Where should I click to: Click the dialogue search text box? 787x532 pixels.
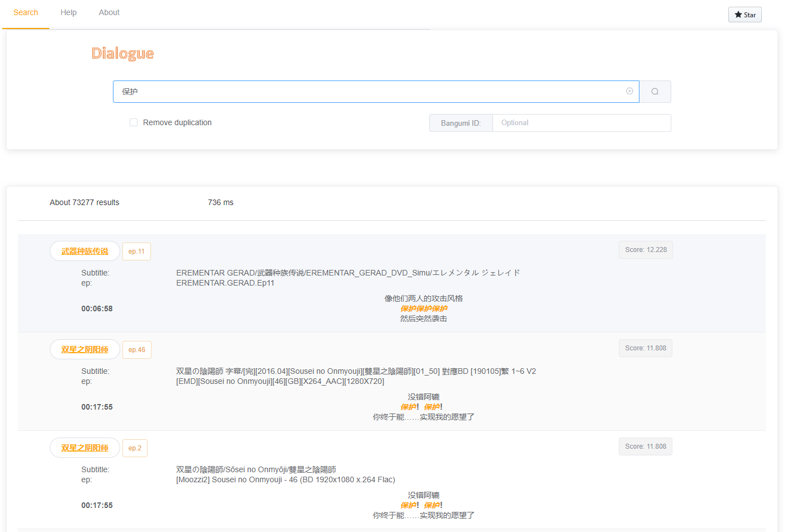click(369, 92)
